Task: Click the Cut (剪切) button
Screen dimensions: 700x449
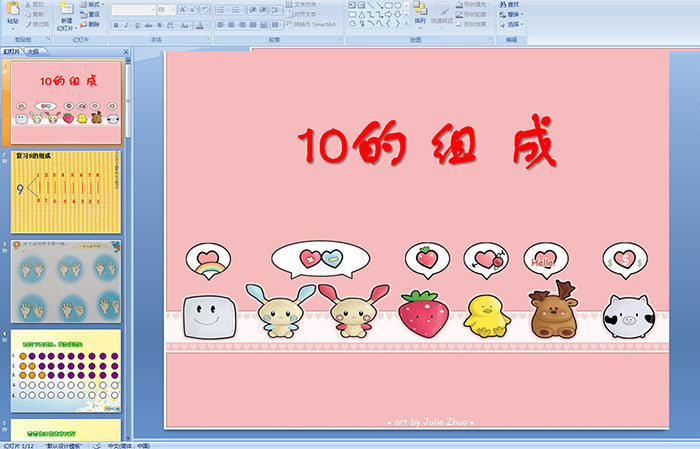Action: tap(34, 4)
